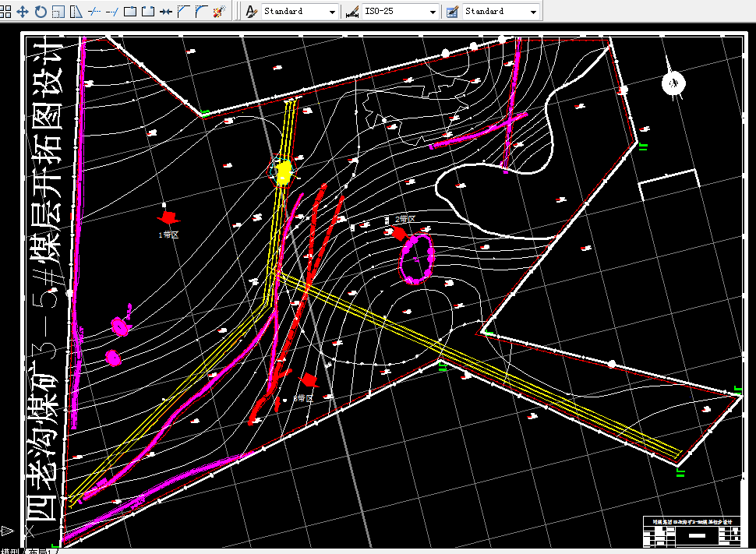Activate the Move tool

23,11
